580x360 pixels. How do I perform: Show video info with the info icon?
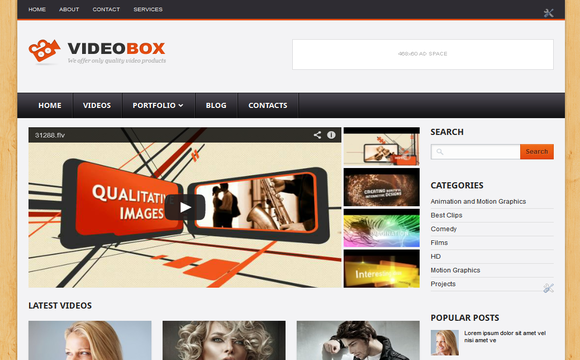pos(331,135)
